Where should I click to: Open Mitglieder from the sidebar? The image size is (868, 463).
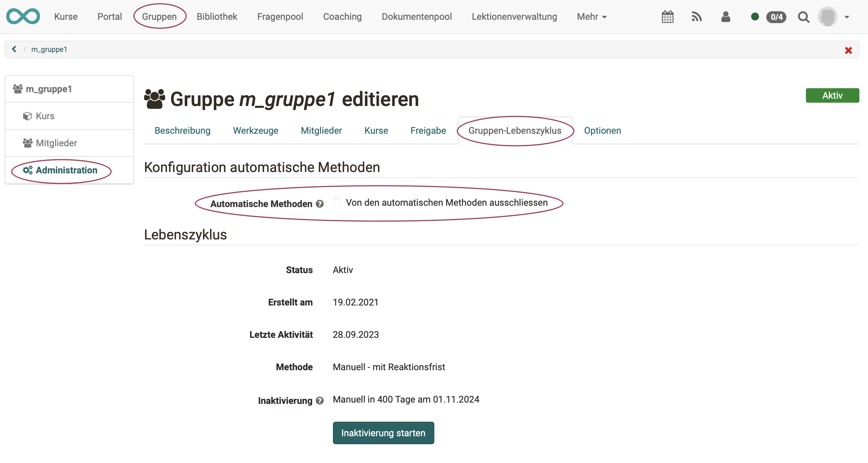point(56,143)
